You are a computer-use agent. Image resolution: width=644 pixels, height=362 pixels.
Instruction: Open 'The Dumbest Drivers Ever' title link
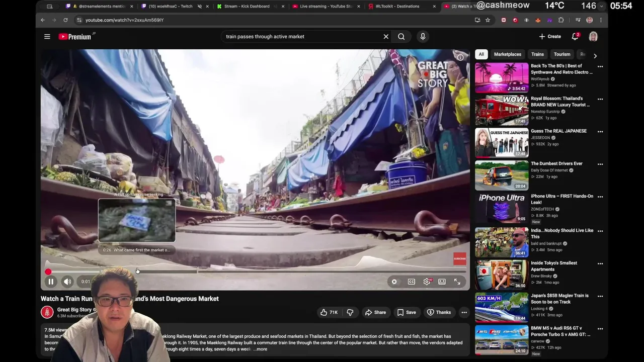pyautogui.click(x=556, y=163)
